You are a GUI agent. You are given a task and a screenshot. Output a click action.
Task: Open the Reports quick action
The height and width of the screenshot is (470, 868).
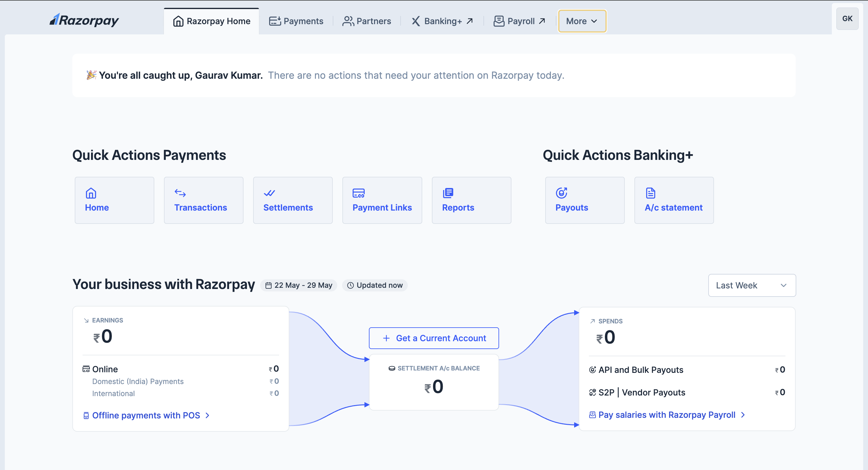(471, 200)
